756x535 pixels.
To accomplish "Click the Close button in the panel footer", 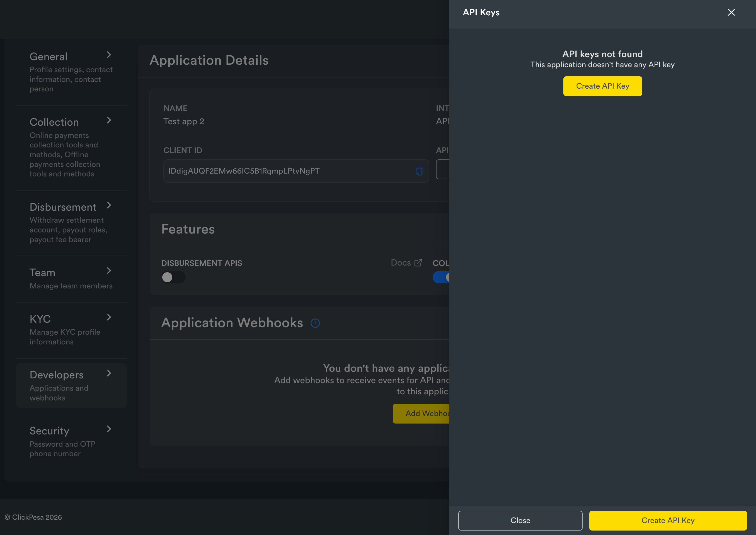I will (x=520, y=521).
